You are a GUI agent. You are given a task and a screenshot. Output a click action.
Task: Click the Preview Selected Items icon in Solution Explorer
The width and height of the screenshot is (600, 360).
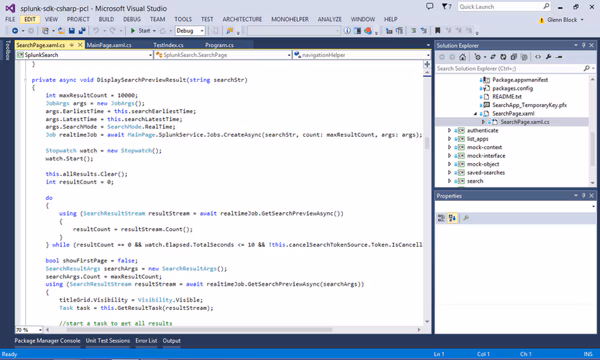pos(559,57)
